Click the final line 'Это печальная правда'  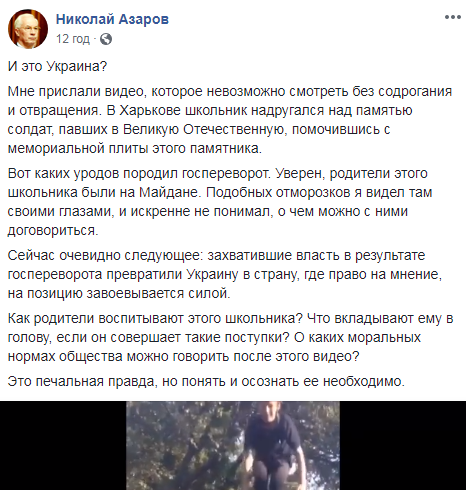206,381
